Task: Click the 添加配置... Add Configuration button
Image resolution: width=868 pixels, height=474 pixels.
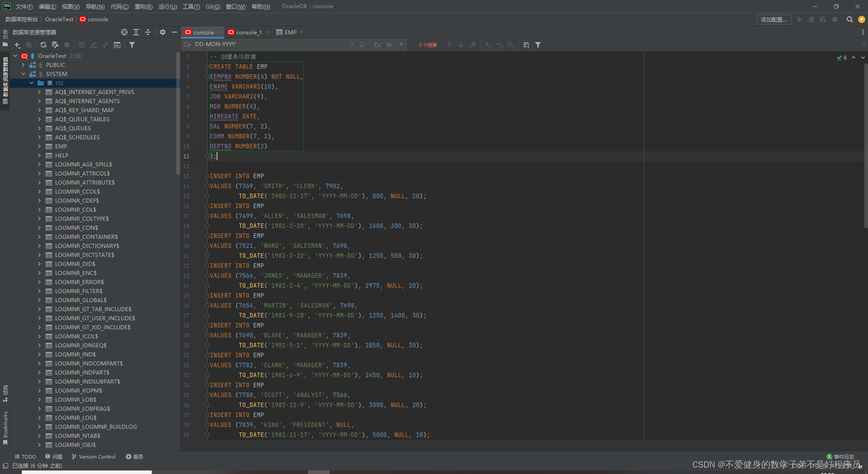Action: coord(774,19)
